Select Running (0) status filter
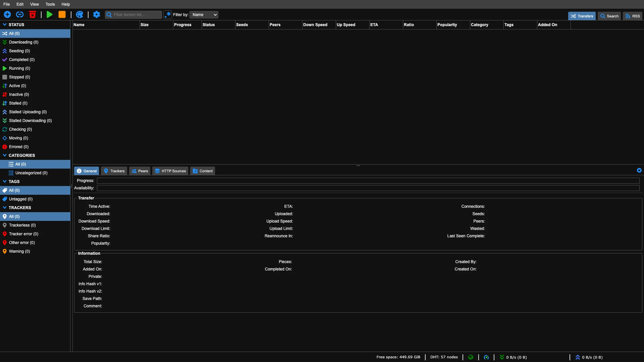This screenshot has height=362, width=644. 35,68
